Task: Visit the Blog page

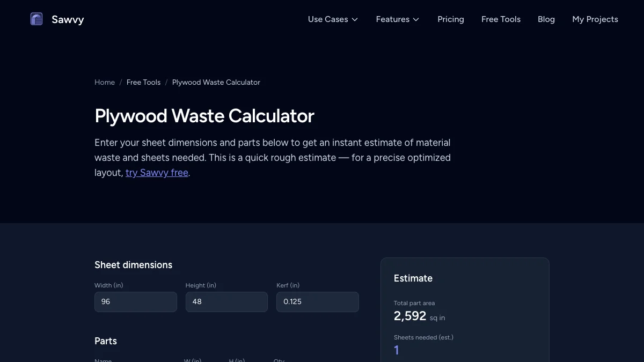Action: [546, 19]
